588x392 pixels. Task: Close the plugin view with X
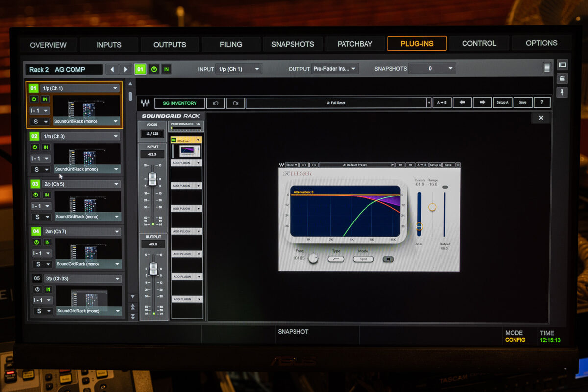click(541, 118)
